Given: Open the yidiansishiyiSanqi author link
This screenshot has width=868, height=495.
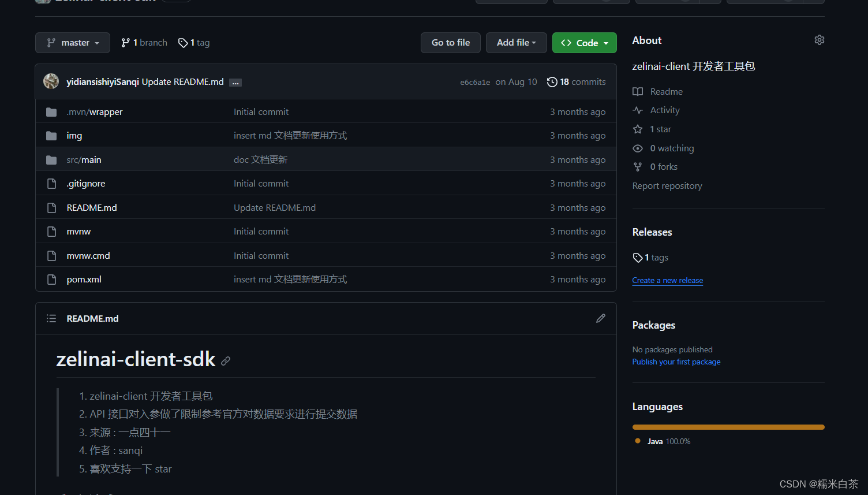Looking at the screenshot, I should (x=103, y=82).
